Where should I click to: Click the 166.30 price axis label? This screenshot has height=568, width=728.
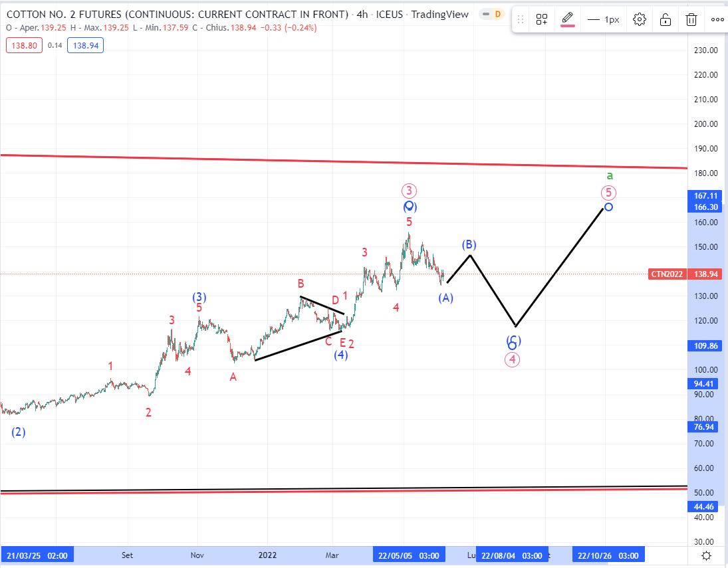(x=705, y=207)
